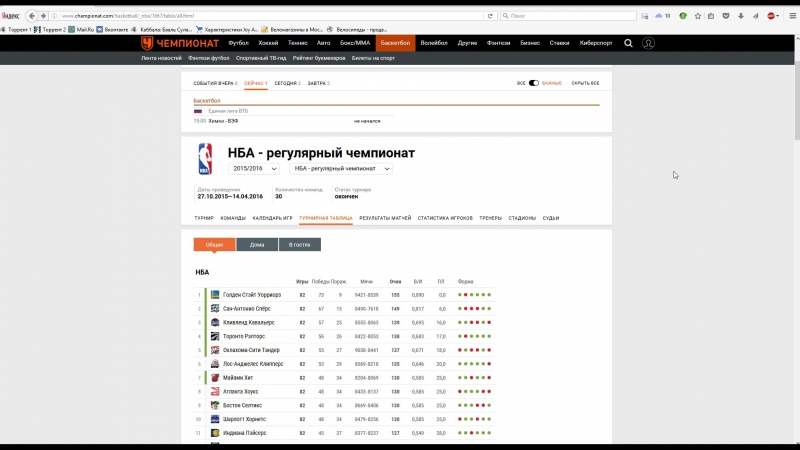
Task: Open the user profile icon
Action: click(x=648, y=43)
